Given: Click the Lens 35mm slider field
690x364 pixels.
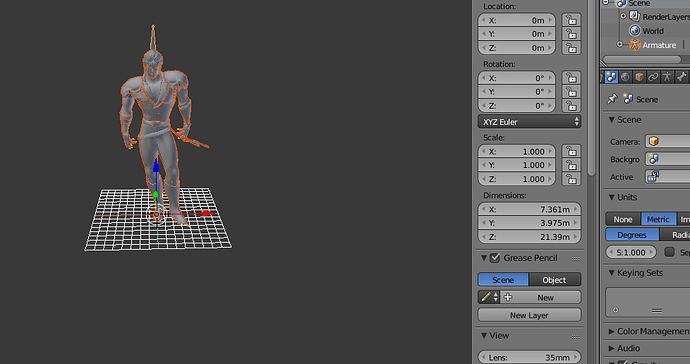Looking at the screenshot, I should click(x=529, y=357).
